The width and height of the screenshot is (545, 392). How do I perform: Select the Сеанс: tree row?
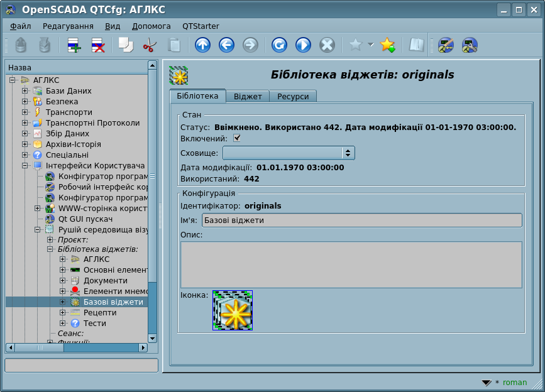70,334
